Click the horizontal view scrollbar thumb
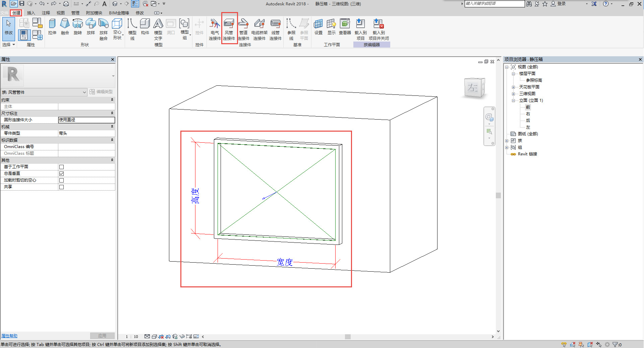This screenshot has height=348, width=644. pos(348,337)
